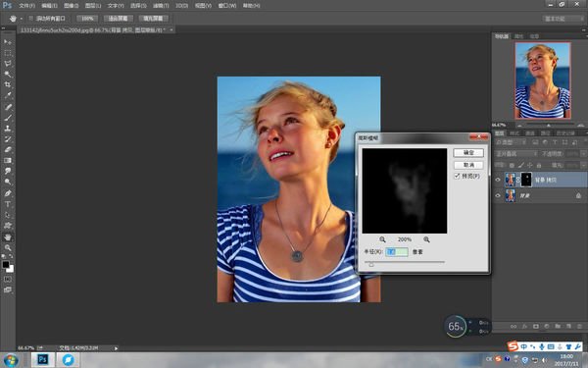This screenshot has height=368, width=588.
Task: Confirm blur with the 确定 OK button
Action: [468, 152]
